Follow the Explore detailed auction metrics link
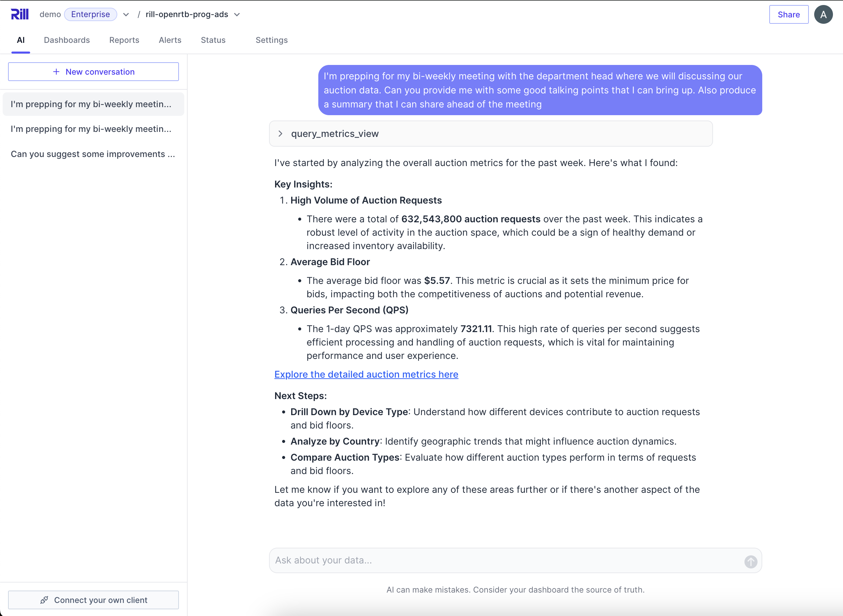The height and width of the screenshot is (616, 843). [x=366, y=374]
